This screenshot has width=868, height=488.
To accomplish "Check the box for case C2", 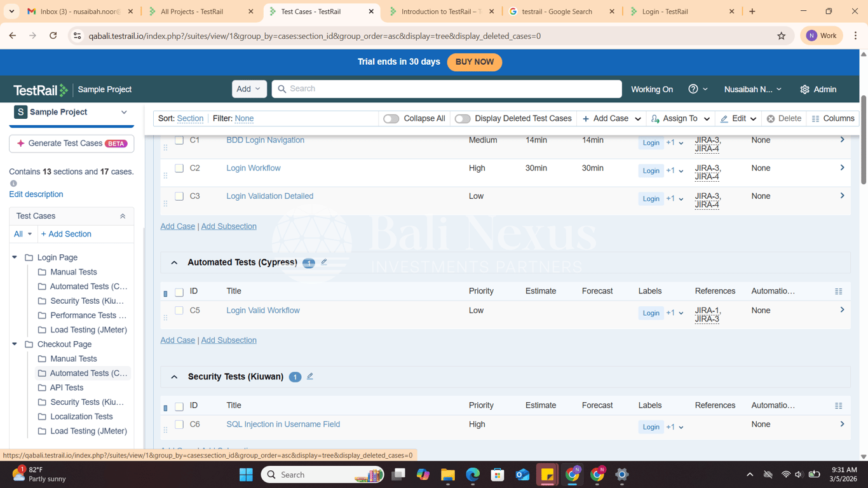I will (x=179, y=168).
